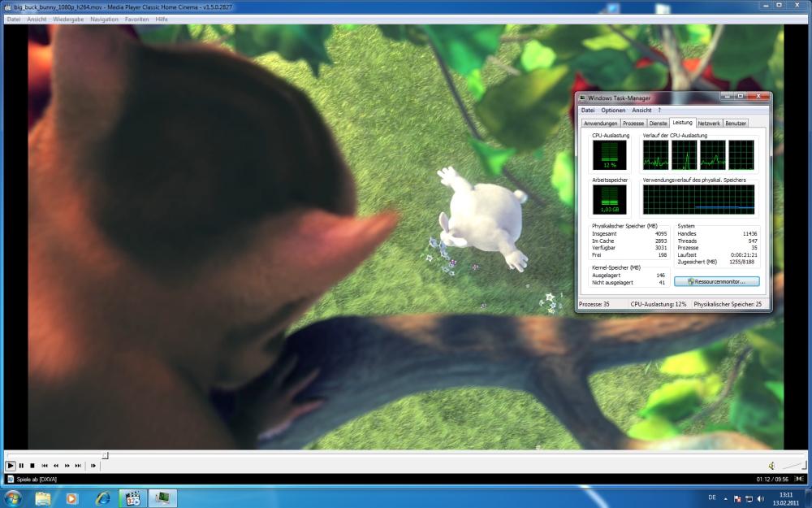Open Task-Manager's Optionen menu
This screenshot has width=812, height=508.
tap(613, 110)
